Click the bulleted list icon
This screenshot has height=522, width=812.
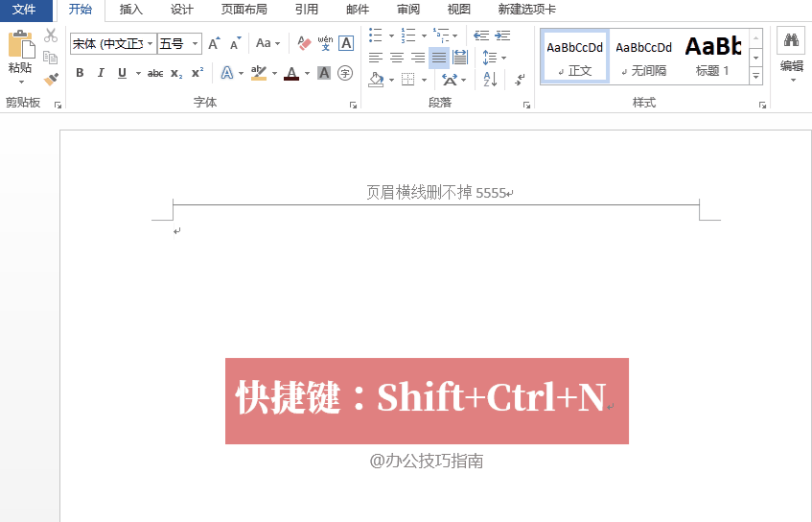(x=376, y=36)
